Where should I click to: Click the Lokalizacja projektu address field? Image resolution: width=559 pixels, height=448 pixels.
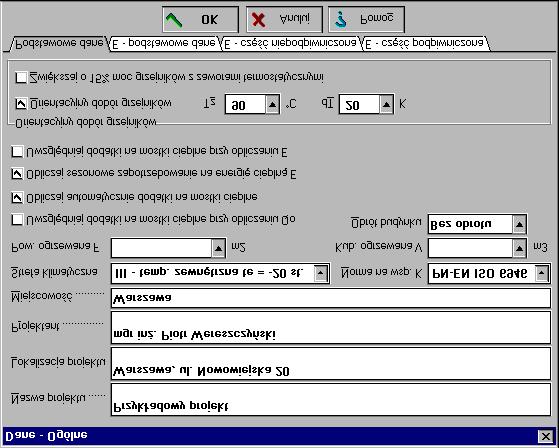click(331, 364)
